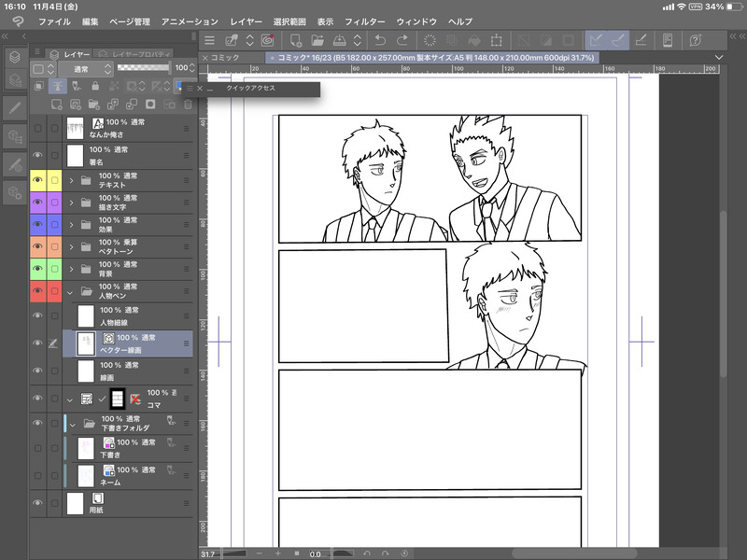Click the Clip Studio spiral launcher icon
This screenshot has height=560, width=747.
click(x=267, y=40)
